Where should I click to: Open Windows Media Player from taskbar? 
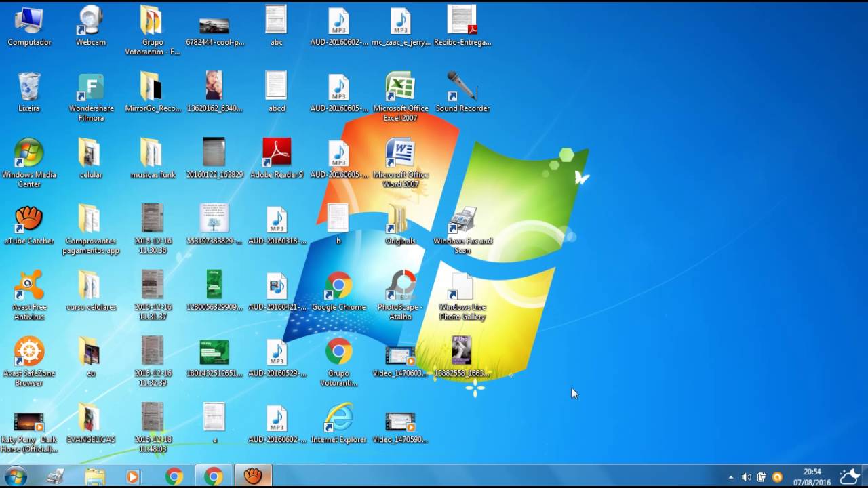(133, 476)
